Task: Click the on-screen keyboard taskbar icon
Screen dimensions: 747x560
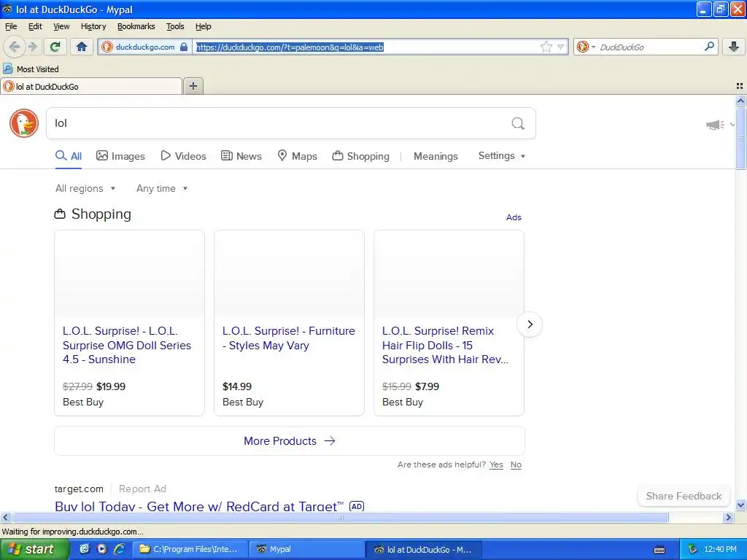Action: coord(659,550)
